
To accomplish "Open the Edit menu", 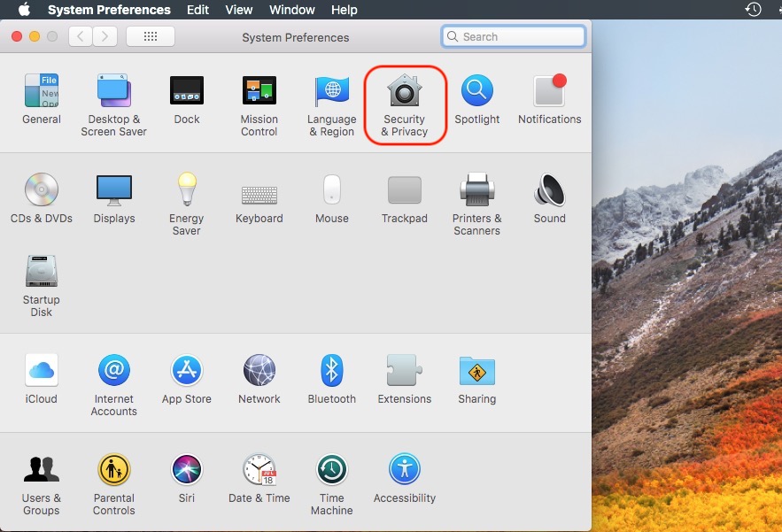I will [197, 10].
